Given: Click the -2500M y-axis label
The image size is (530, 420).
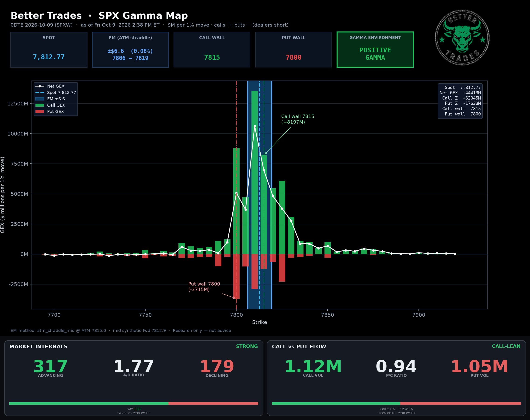Looking at the screenshot, I should point(18,284).
